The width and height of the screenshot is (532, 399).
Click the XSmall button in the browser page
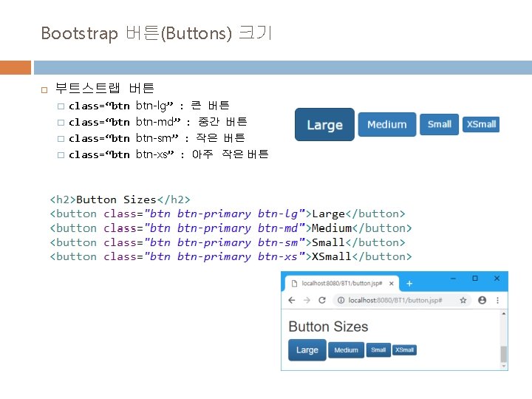pos(404,349)
